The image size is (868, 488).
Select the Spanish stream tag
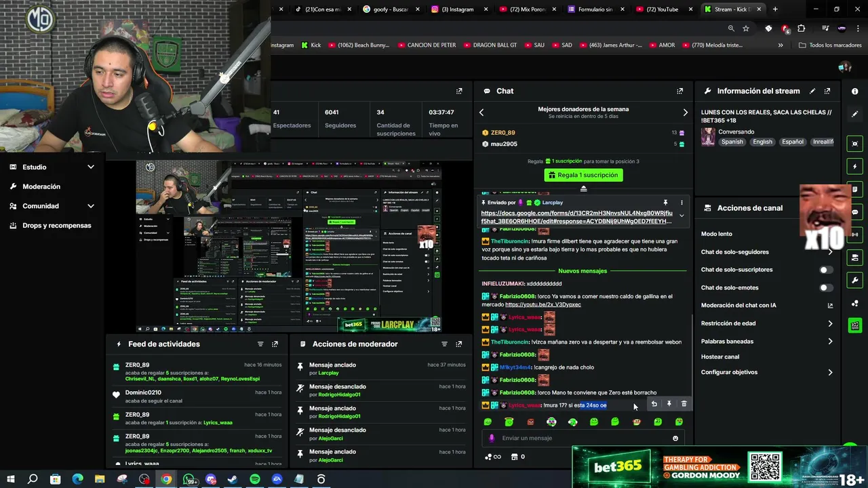732,142
